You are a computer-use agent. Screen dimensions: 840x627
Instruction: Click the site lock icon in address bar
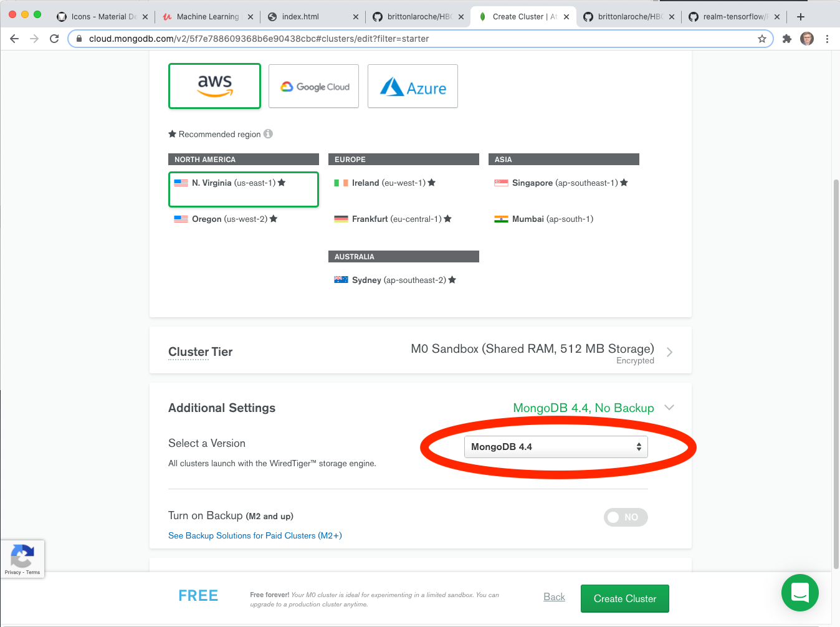(x=79, y=39)
